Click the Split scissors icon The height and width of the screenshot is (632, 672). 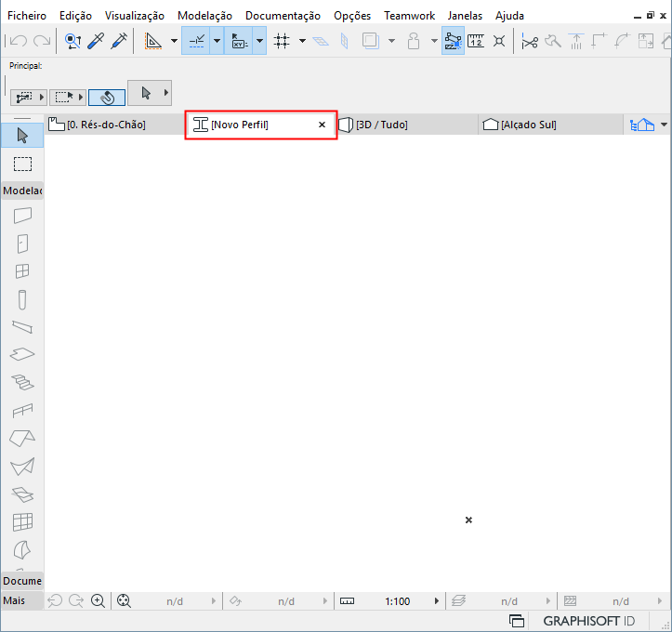coord(530,42)
